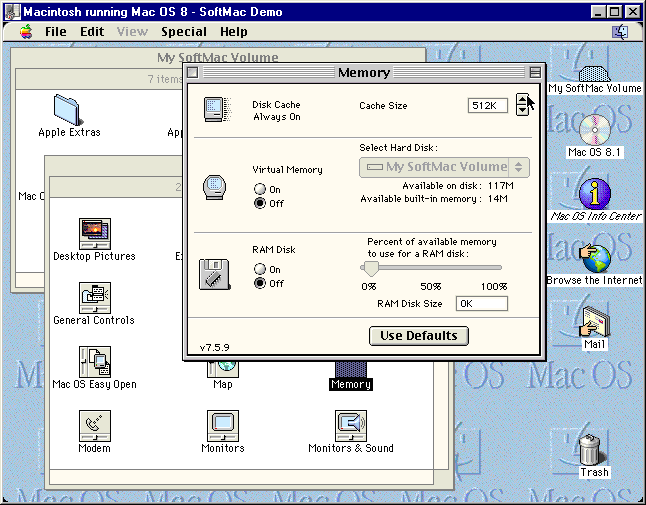Click the Disk Cache Always On label
646x505 pixels.
click(276, 111)
